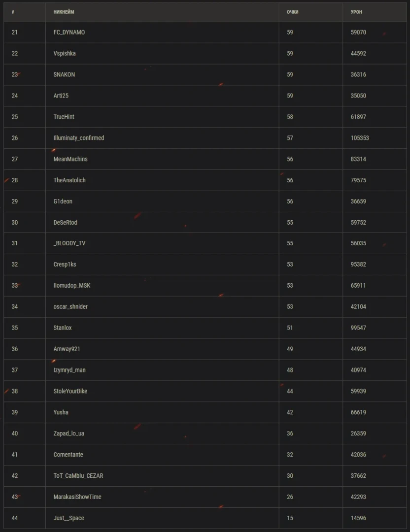Click the УРОН column header
The height and width of the screenshot is (532, 410).
click(x=356, y=12)
